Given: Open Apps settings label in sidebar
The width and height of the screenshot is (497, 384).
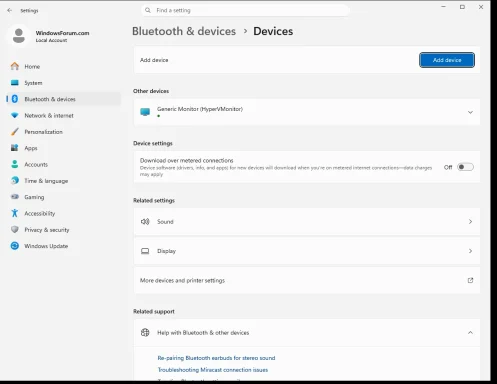Looking at the screenshot, I should 31,148.
